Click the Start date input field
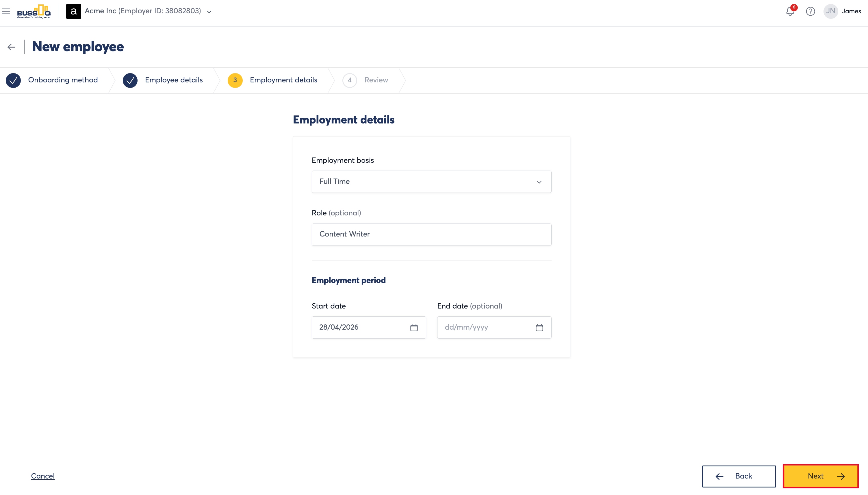This screenshot has height=495, width=868. click(369, 327)
